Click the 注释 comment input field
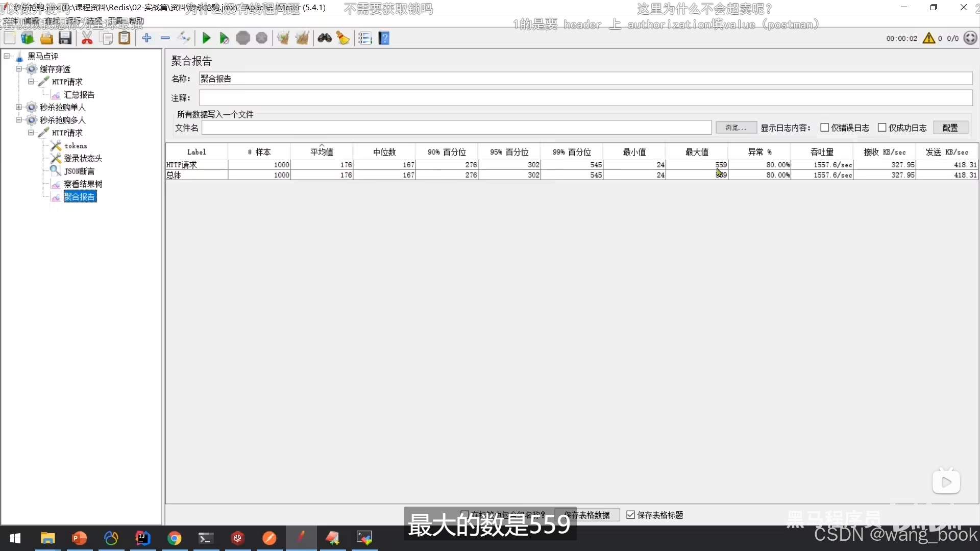This screenshot has height=551, width=980. pyautogui.click(x=585, y=98)
